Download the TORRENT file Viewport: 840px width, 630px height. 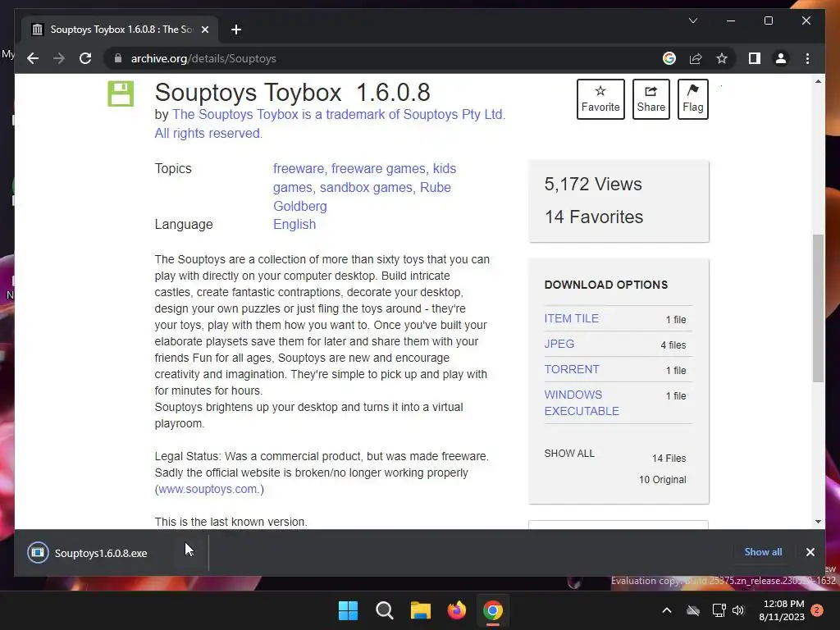pyautogui.click(x=572, y=369)
